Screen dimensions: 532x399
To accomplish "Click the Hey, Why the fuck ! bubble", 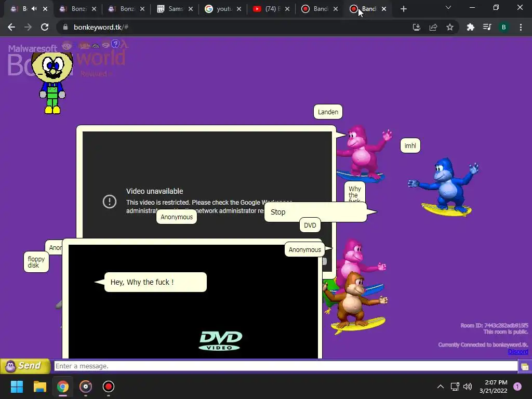I will click(x=155, y=282).
